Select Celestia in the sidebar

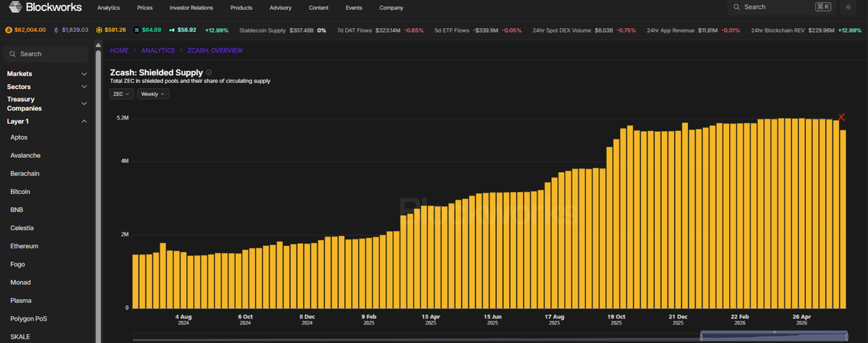(22, 228)
